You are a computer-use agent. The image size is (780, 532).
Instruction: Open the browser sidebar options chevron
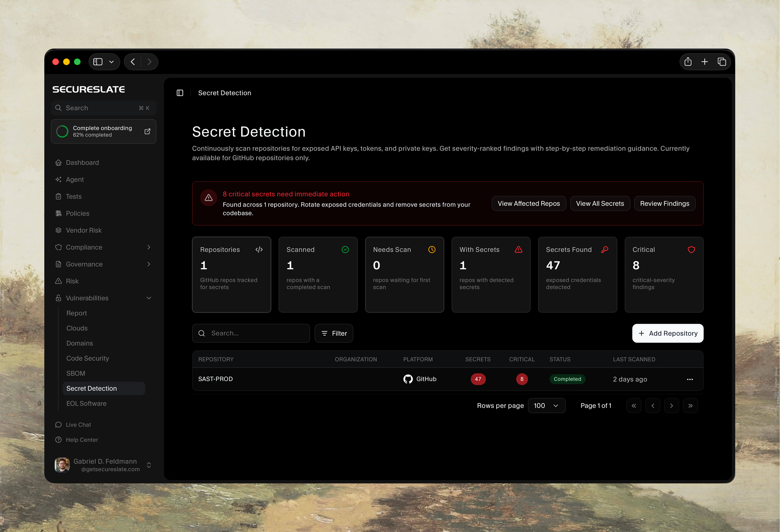pyautogui.click(x=111, y=62)
